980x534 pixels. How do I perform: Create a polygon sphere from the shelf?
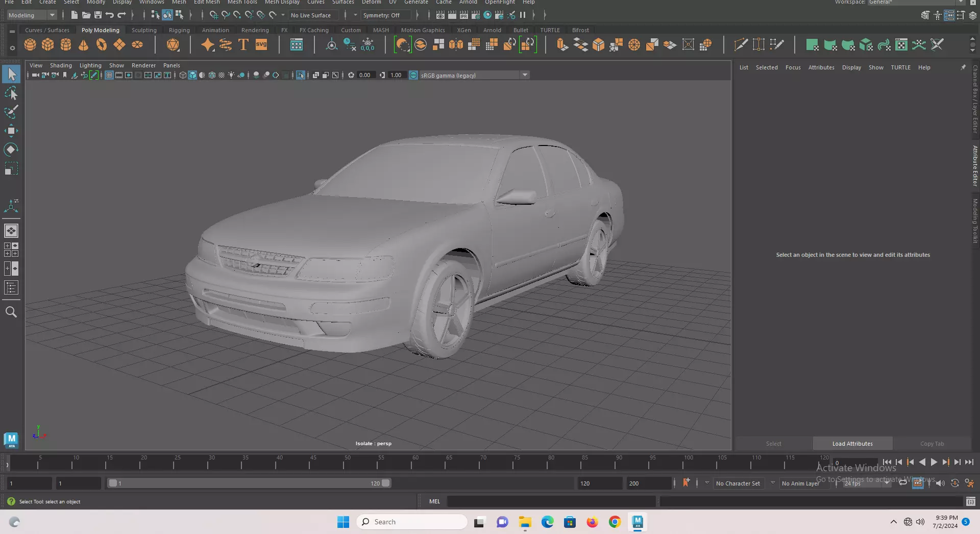coord(30,45)
